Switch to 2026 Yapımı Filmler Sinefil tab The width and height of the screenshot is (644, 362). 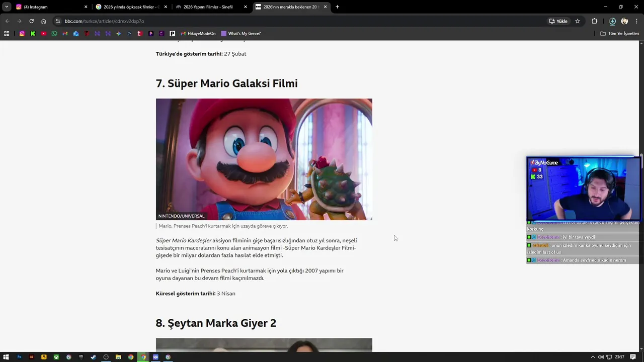212,7
